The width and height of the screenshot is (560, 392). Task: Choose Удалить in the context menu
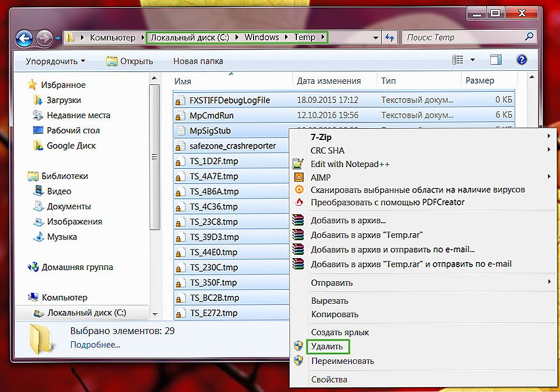tap(423, 346)
